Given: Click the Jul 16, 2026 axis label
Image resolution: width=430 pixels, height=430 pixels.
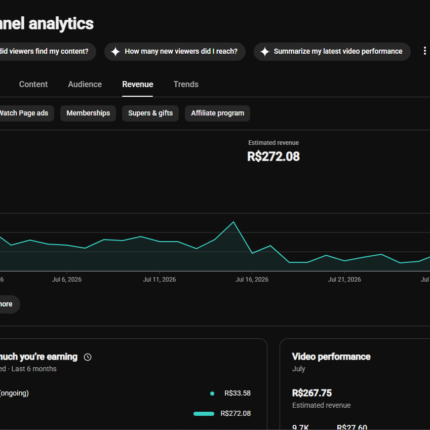Looking at the screenshot, I should (x=252, y=279).
